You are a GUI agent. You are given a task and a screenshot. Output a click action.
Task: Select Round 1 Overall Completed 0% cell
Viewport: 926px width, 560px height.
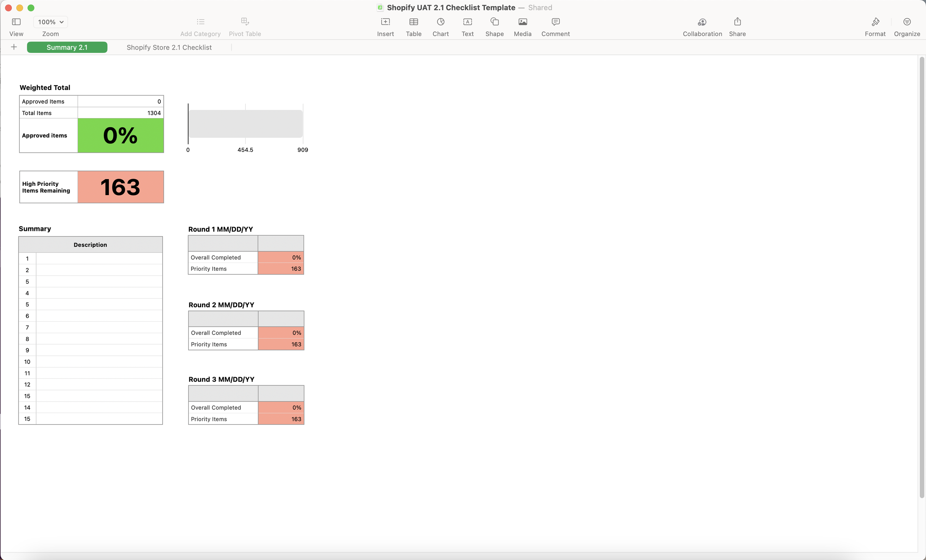pos(281,257)
